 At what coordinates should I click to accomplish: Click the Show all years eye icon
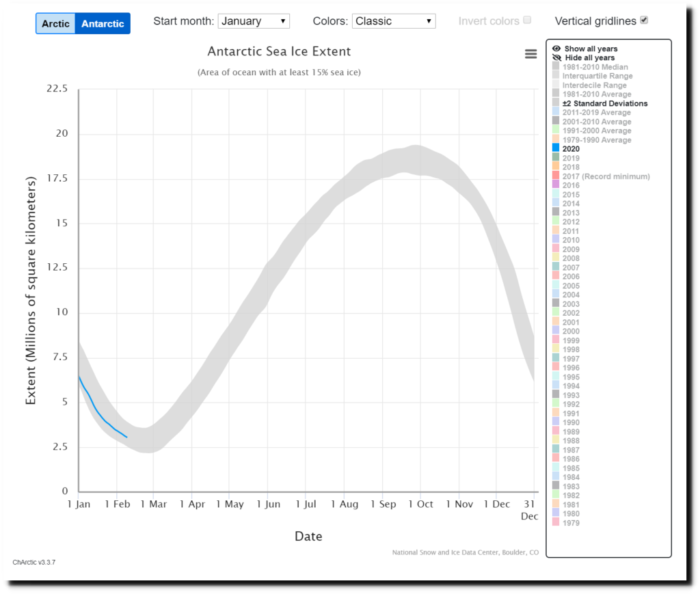point(556,49)
